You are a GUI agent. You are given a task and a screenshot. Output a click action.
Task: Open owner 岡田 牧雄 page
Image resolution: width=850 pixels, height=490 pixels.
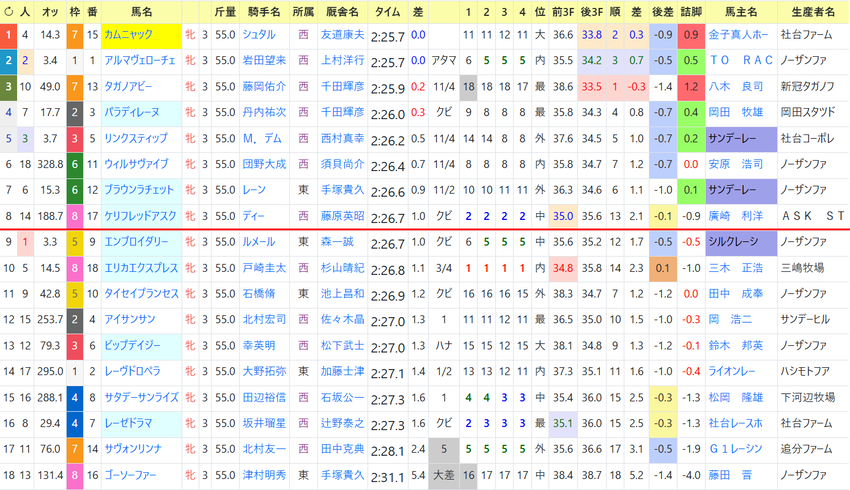(x=736, y=112)
